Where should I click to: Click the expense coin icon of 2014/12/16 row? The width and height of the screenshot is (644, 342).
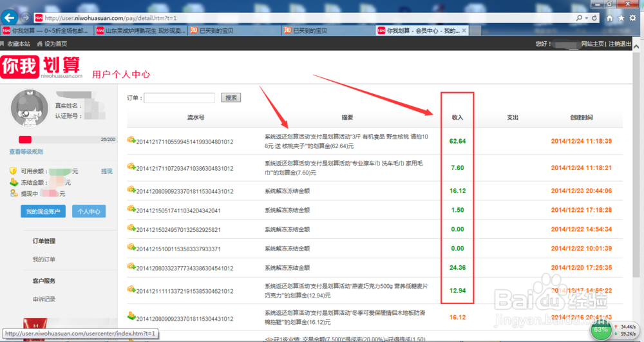131,316
